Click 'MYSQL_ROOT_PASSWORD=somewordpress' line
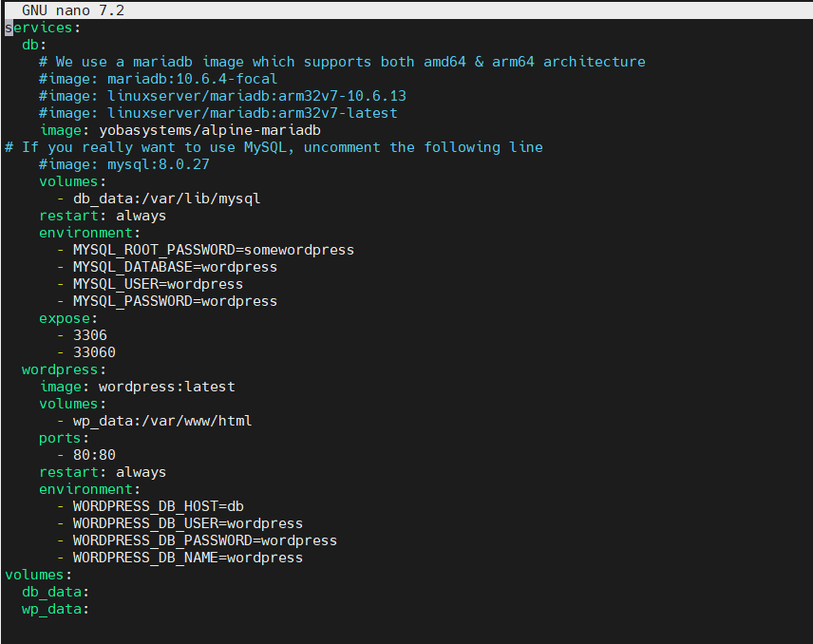This screenshot has width=813, height=644. (213, 250)
